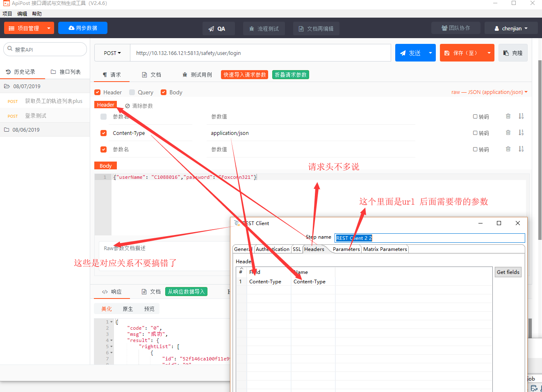Toggle the Body checkbox

164,92
